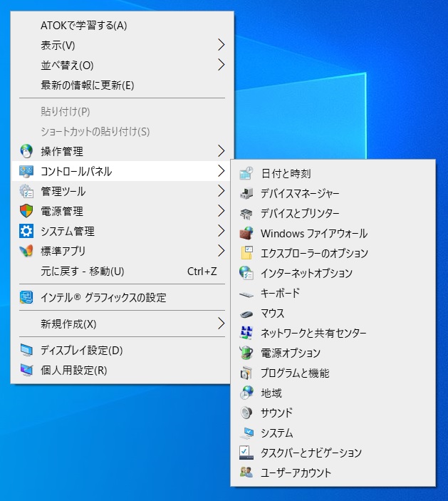The width and height of the screenshot is (448, 501).
Task: Click the デバイスマネージャー icon
Action: click(246, 193)
